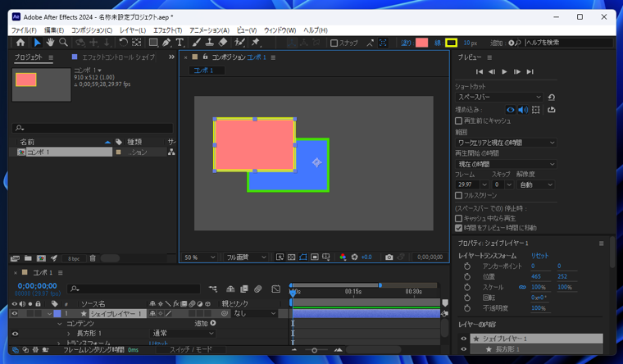Delete selected project item with trash icon
Viewport: 623px width, 364px height.
tap(93, 258)
